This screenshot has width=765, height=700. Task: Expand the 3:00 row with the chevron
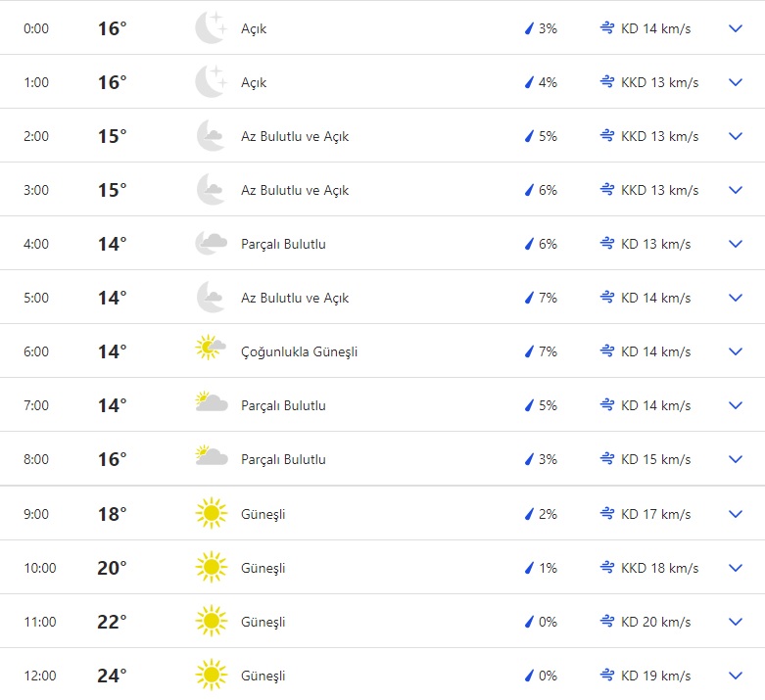[x=737, y=190]
